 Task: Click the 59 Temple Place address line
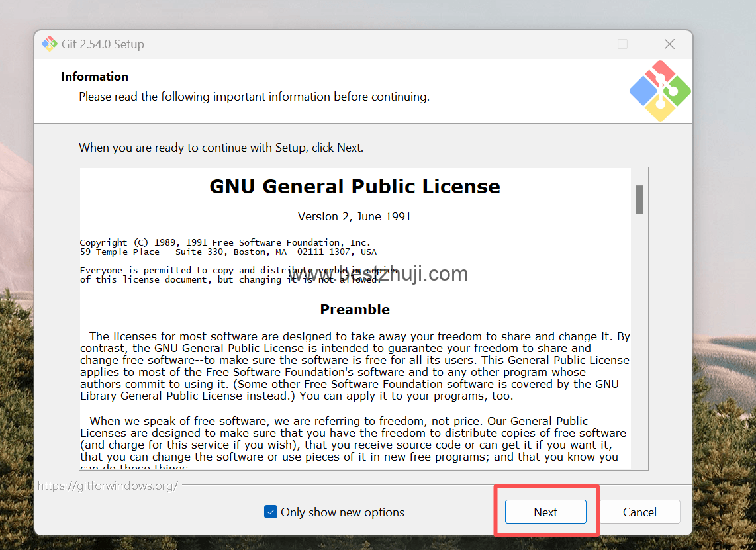click(228, 252)
